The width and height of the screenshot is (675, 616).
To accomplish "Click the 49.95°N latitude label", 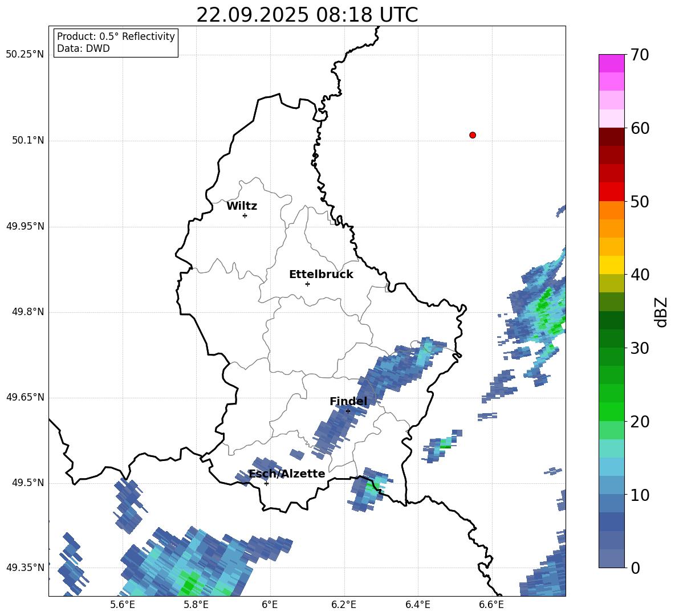I will pyautogui.click(x=25, y=226).
